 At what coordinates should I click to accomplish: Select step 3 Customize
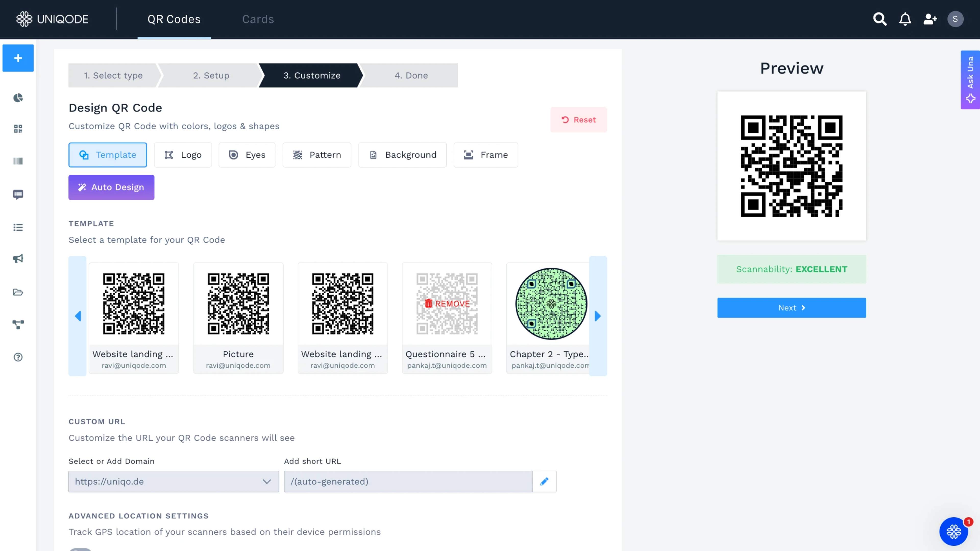pos(312,75)
